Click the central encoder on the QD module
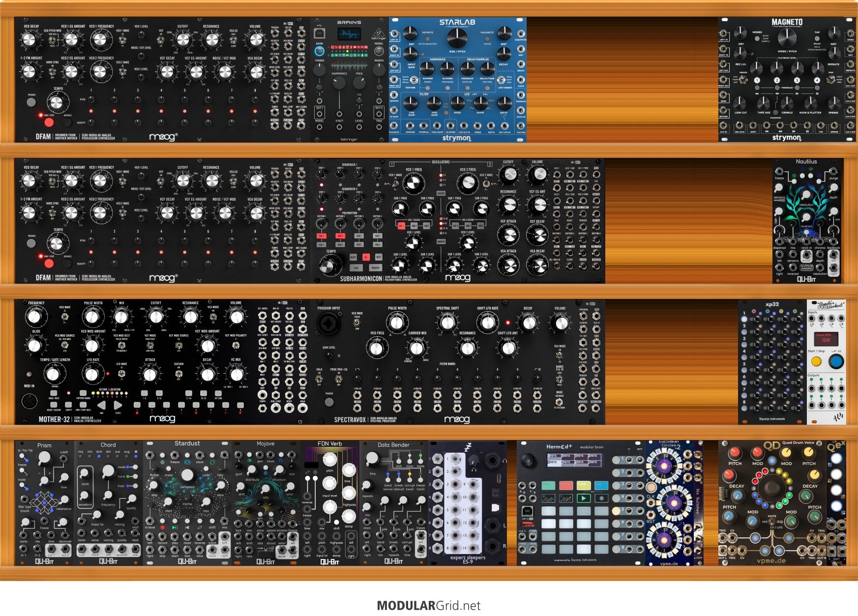This screenshot has width=858, height=616. pyautogui.click(x=771, y=488)
